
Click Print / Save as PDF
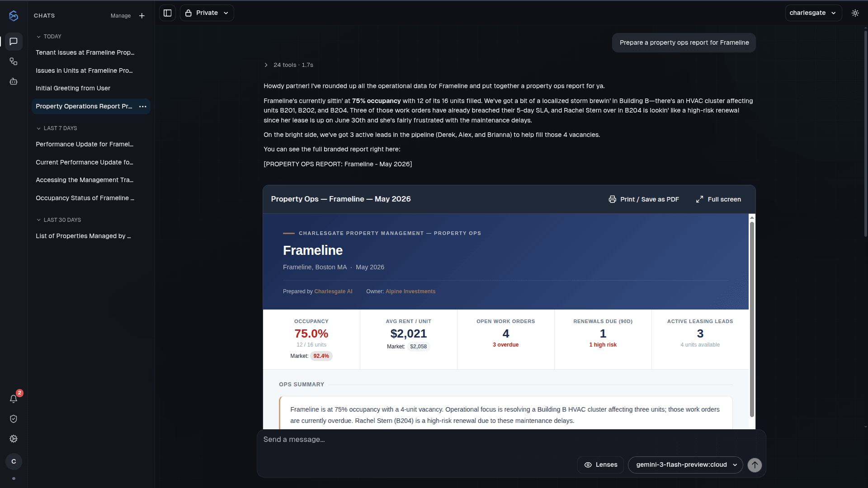coord(643,199)
